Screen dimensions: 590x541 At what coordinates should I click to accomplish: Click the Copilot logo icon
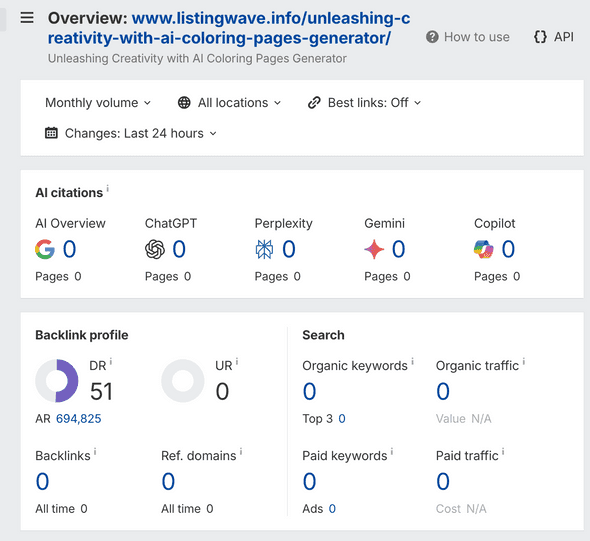point(484,249)
